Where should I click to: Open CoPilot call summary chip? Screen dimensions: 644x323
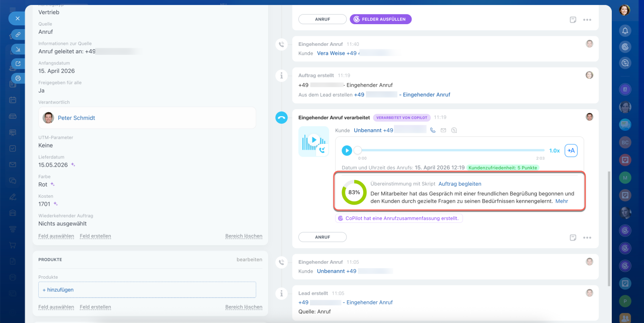tap(398, 218)
